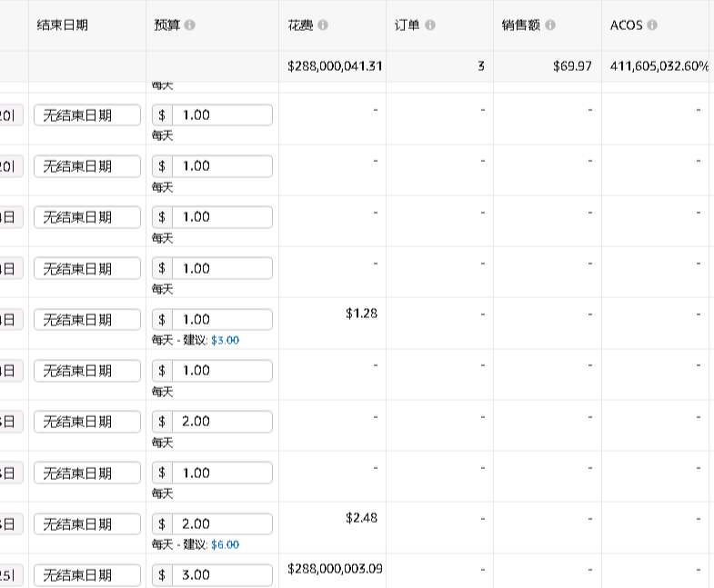Sort by the 预算 column header
The width and height of the screenshot is (714, 588).
167,25
